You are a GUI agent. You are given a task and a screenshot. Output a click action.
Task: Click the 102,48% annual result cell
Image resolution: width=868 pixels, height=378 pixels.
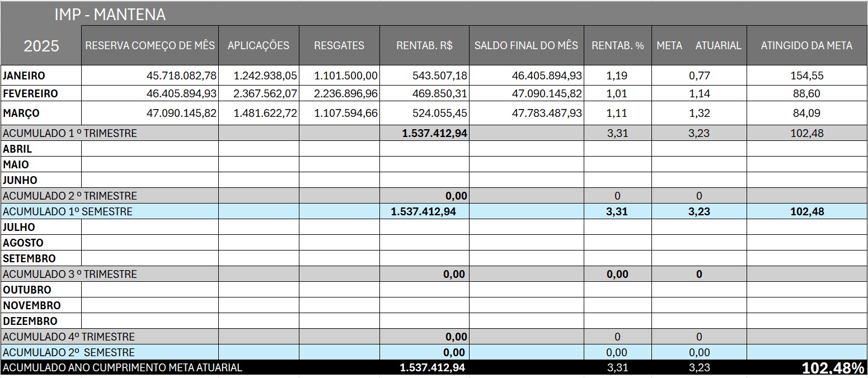tap(833, 368)
